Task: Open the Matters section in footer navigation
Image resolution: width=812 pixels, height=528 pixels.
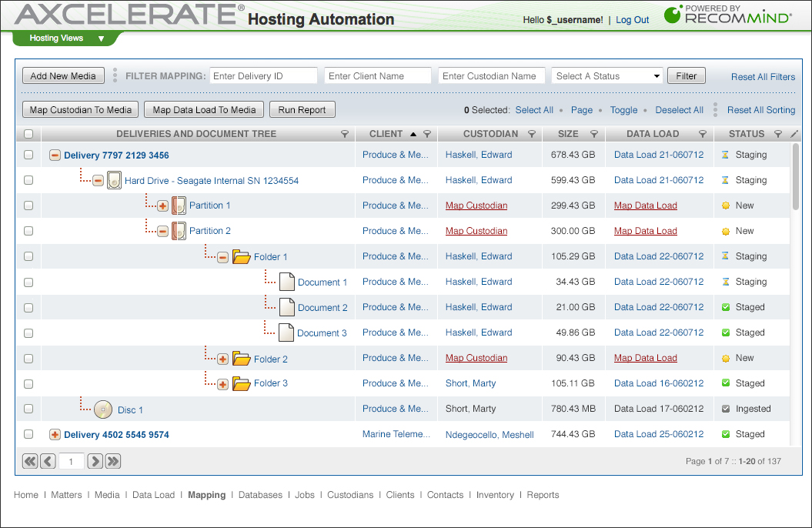Action: 66,495
